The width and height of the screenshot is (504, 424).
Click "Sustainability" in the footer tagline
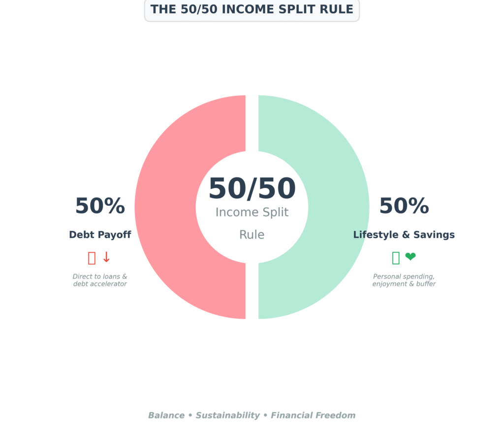(x=227, y=415)
